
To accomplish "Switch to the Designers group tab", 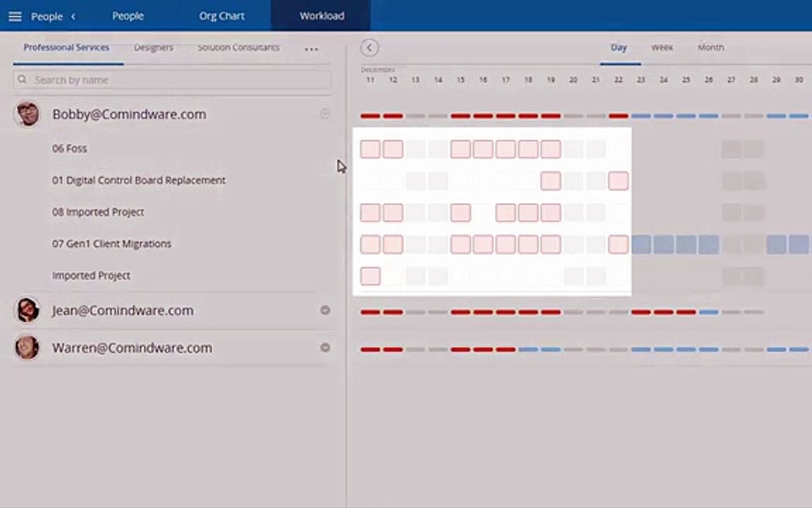I will point(153,47).
